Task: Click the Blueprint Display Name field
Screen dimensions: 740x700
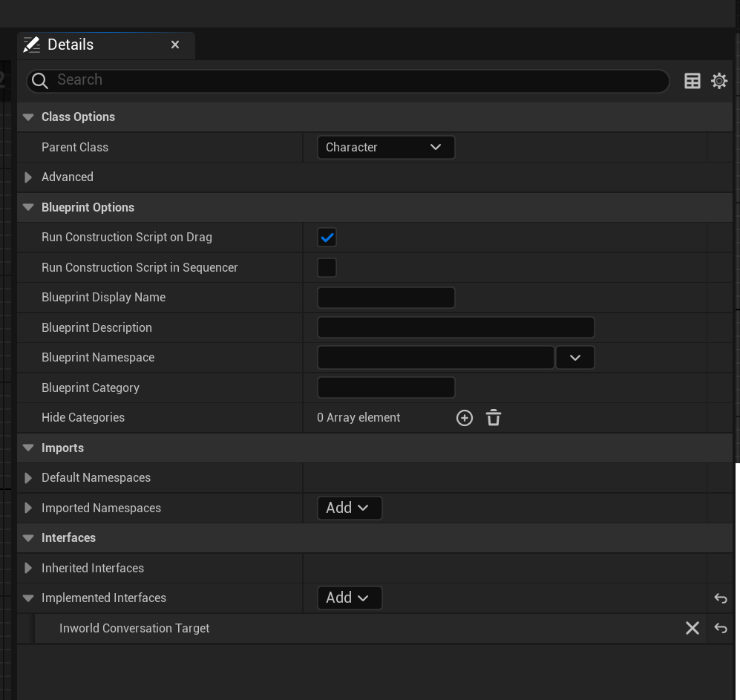Action: click(x=385, y=298)
